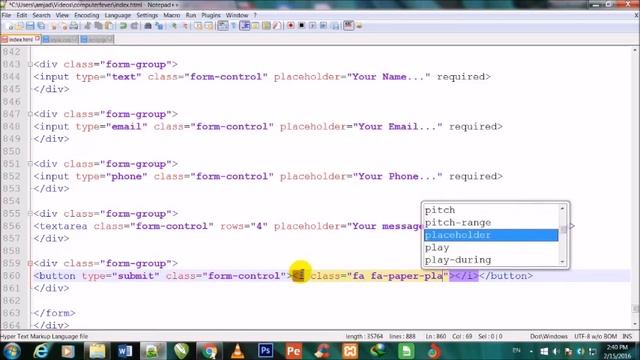The image size is (640, 360).
Task: Toggle the Show All Characters icon
Action: [233, 26]
